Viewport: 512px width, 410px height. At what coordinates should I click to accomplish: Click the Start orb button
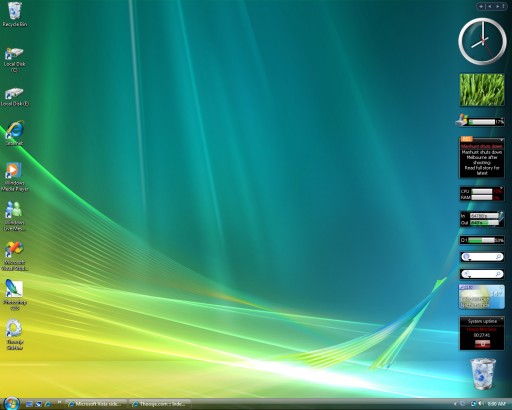[x=12, y=403]
